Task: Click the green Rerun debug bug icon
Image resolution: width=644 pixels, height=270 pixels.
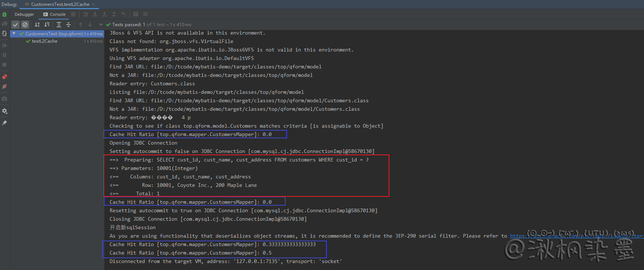Action: click(x=4, y=14)
